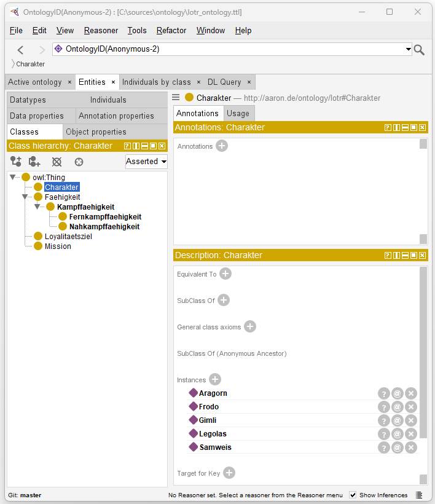The height and width of the screenshot is (504, 435).
Task: Add a new annotation with plus icon
Action: 222,146
